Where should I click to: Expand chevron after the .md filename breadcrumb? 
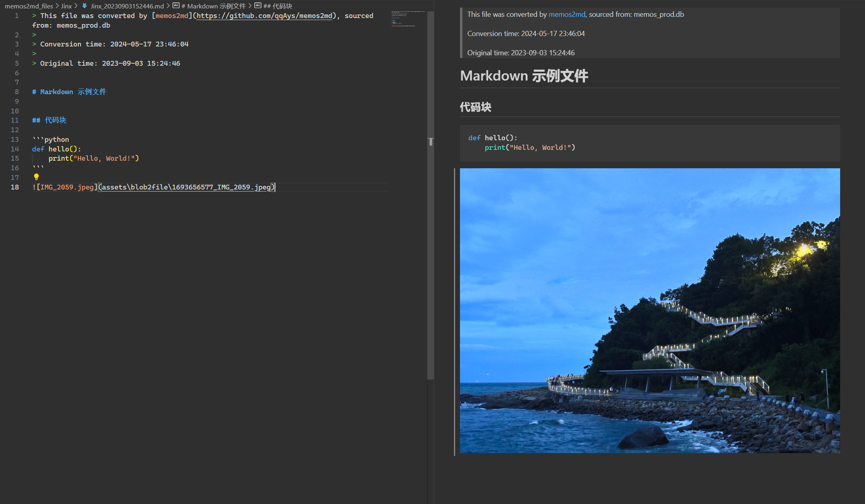point(168,6)
